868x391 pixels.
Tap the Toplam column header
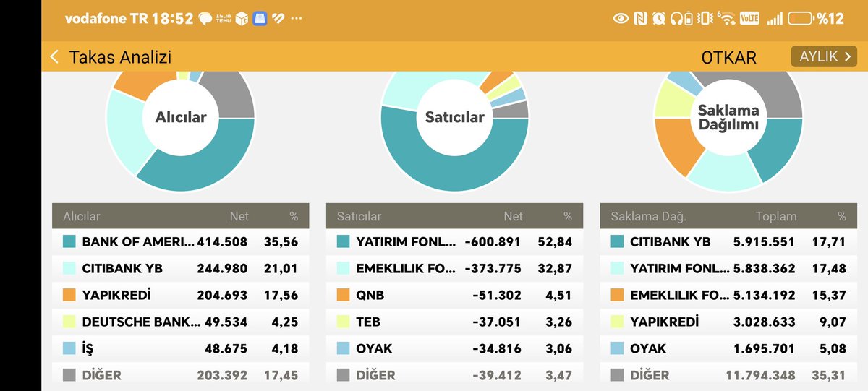(776, 216)
